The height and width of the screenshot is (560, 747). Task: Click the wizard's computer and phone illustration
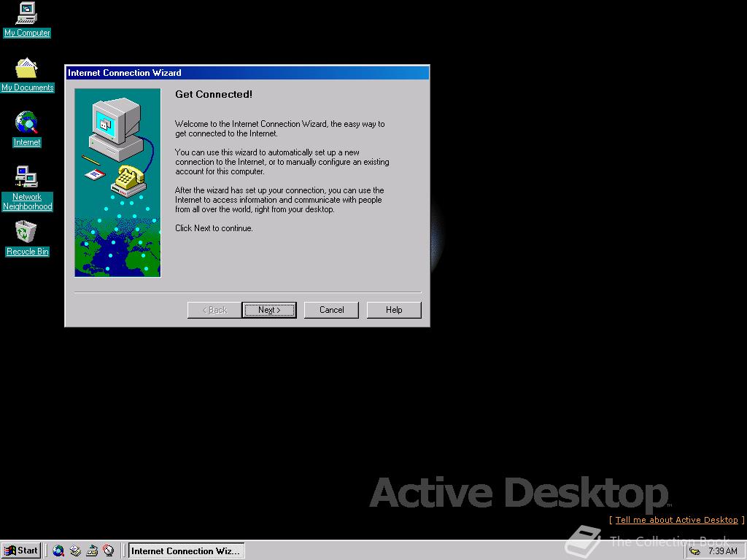click(x=117, y=182)
